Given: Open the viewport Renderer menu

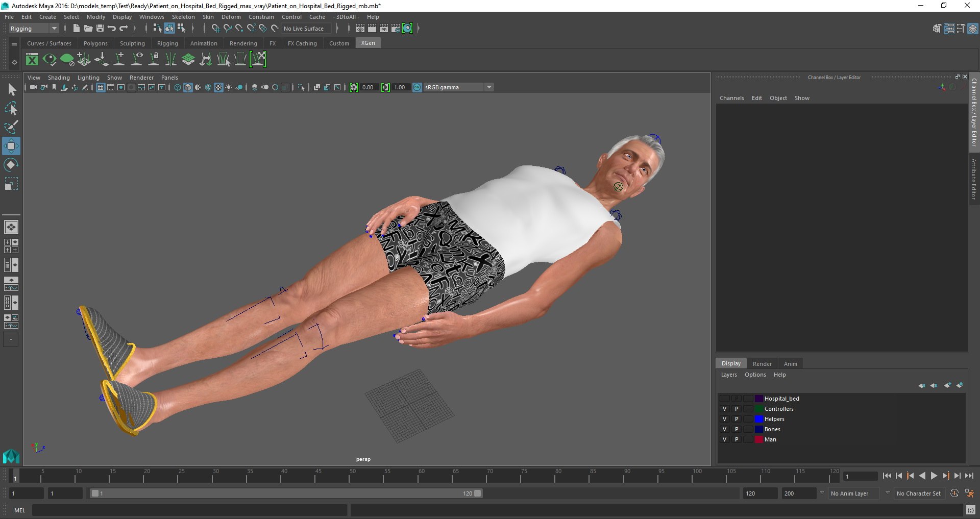Looking at the screenshot, I should (141, 78).
